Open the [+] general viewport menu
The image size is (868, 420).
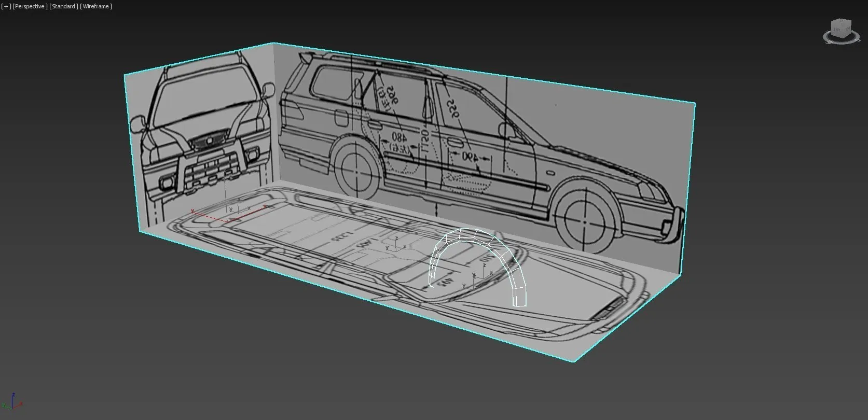[6, 6]
